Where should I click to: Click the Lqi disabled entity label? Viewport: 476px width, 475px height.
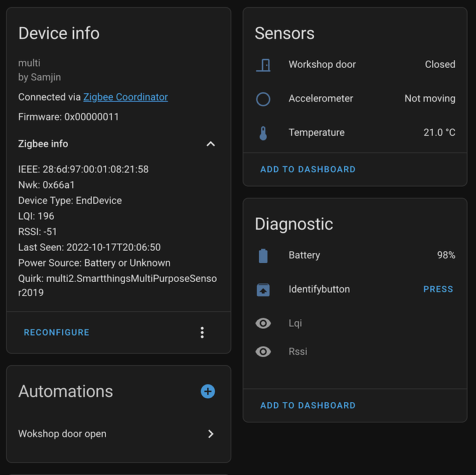[295, 324]
